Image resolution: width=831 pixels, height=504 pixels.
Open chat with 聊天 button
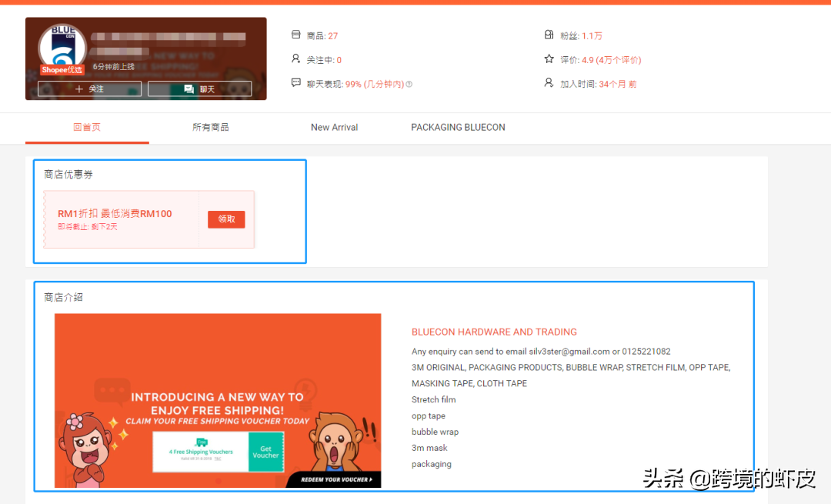pyautogui.click(x=200, y=89)
